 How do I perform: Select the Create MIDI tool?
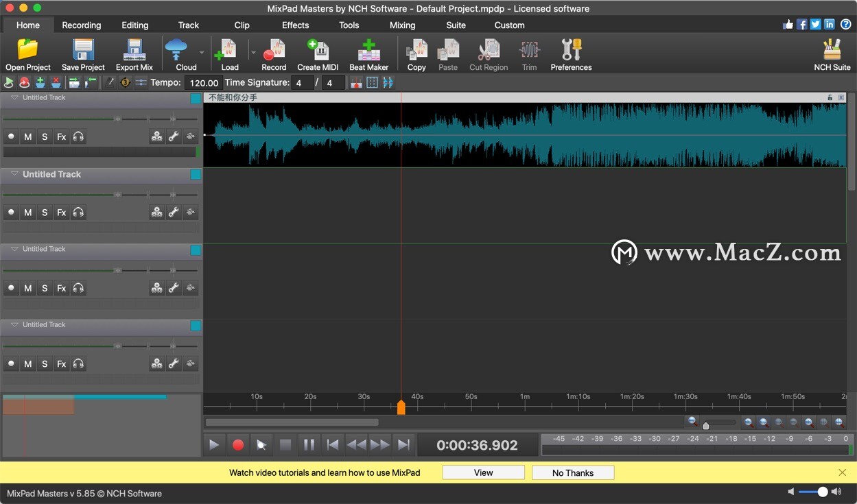(x=317, y=54)
